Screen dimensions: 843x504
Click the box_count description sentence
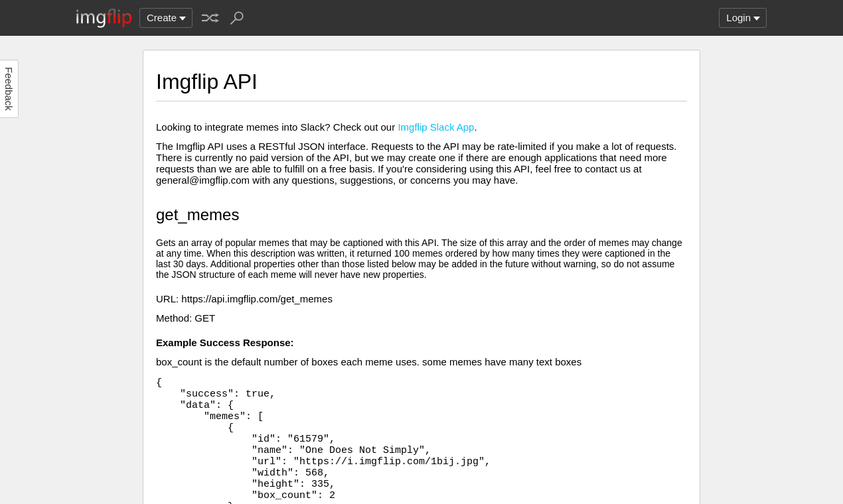(368, 362)
